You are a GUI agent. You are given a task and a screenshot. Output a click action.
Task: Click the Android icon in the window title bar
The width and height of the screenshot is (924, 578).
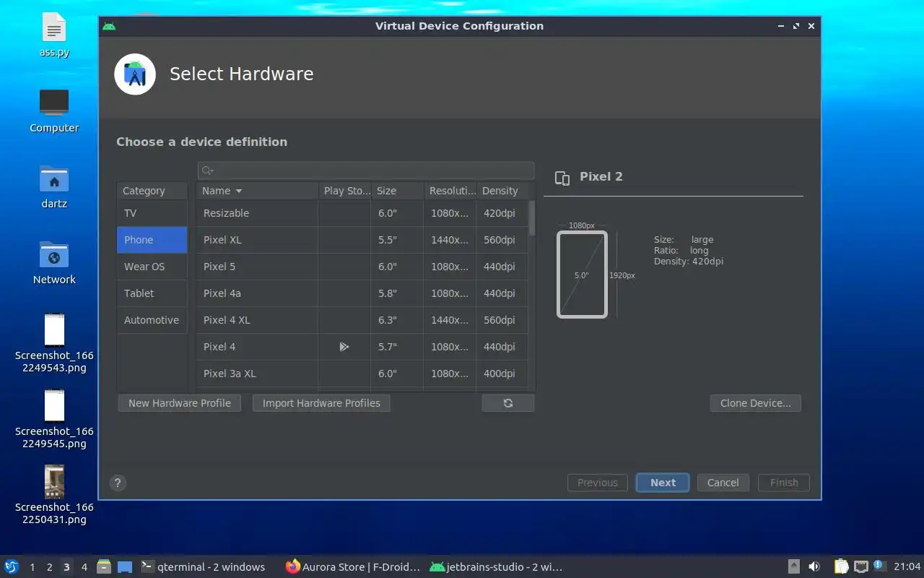[x=109, y=26]
